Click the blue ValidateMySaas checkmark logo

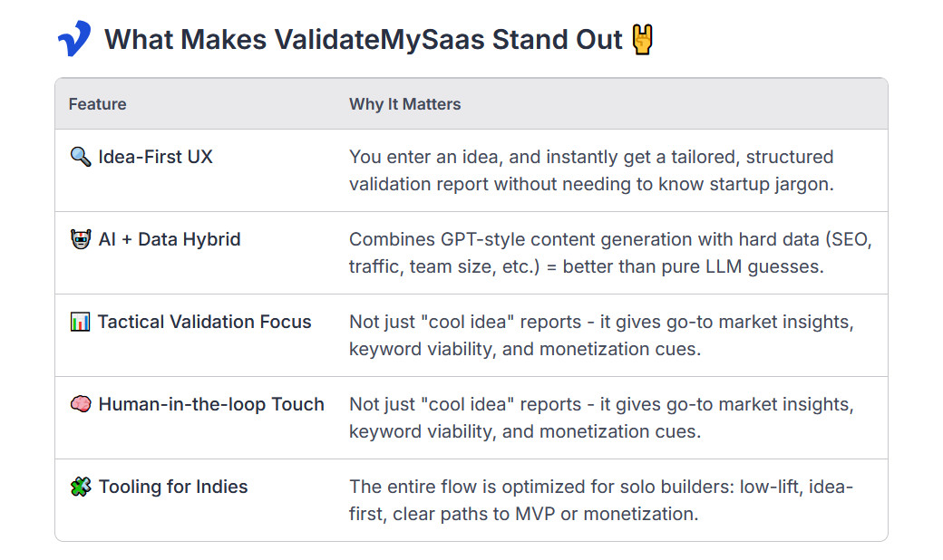pyautogui.click(x=74, y=38)
